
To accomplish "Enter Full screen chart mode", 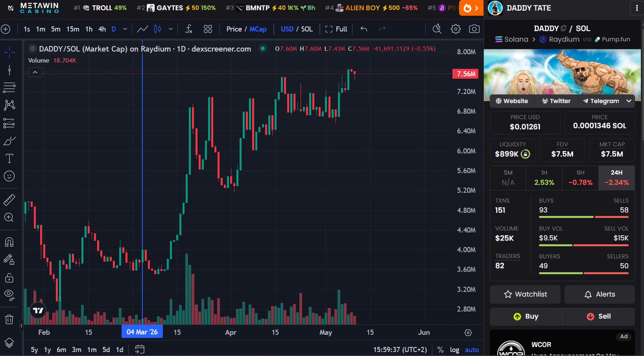I will 336,29.
